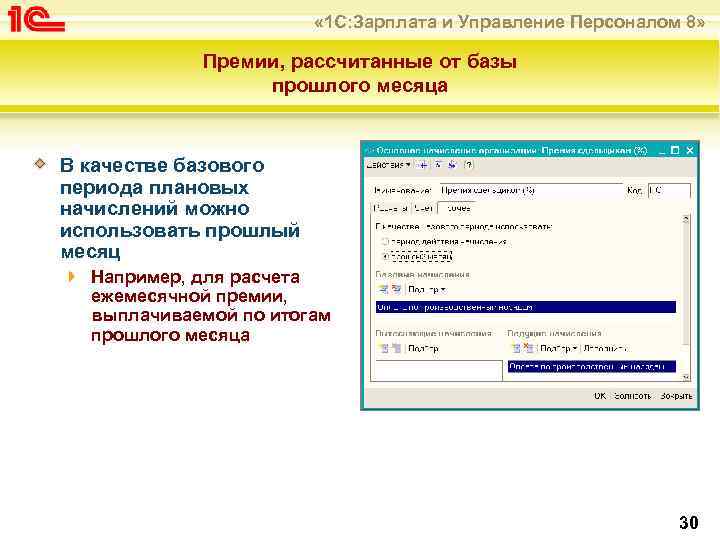720x540 pixels.
Task: Click the question mark help icon in toolbar
Action: (x=467, y=165)
